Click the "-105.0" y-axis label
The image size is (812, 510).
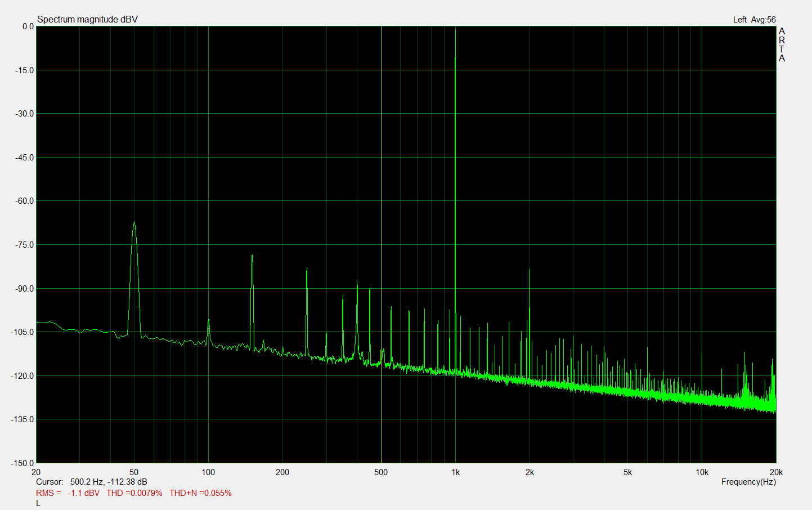(23, 332)
